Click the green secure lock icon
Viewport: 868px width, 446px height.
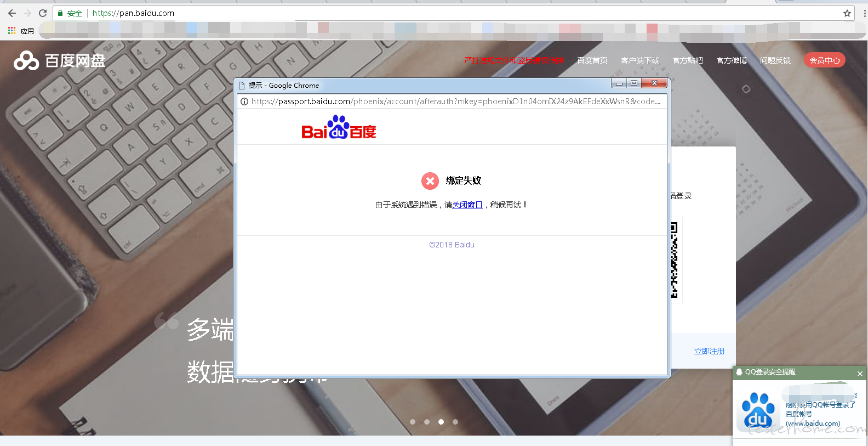click(60, 13)
